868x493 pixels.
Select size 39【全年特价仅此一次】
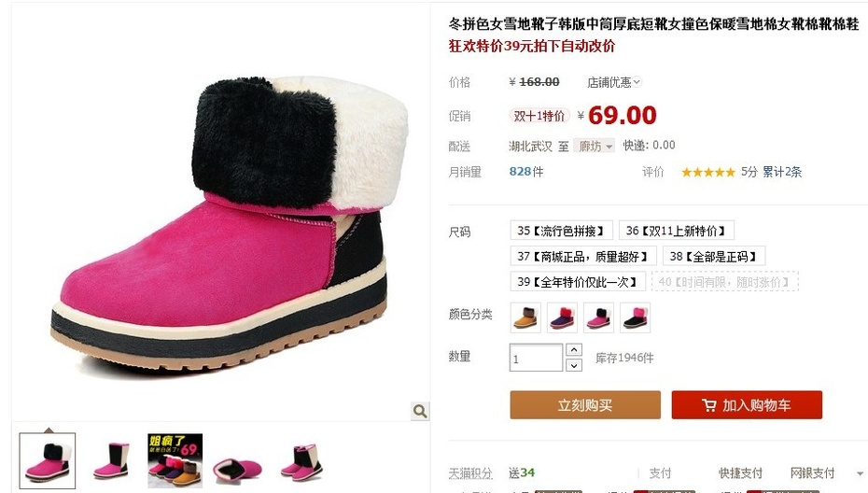[x=578, y=282]
